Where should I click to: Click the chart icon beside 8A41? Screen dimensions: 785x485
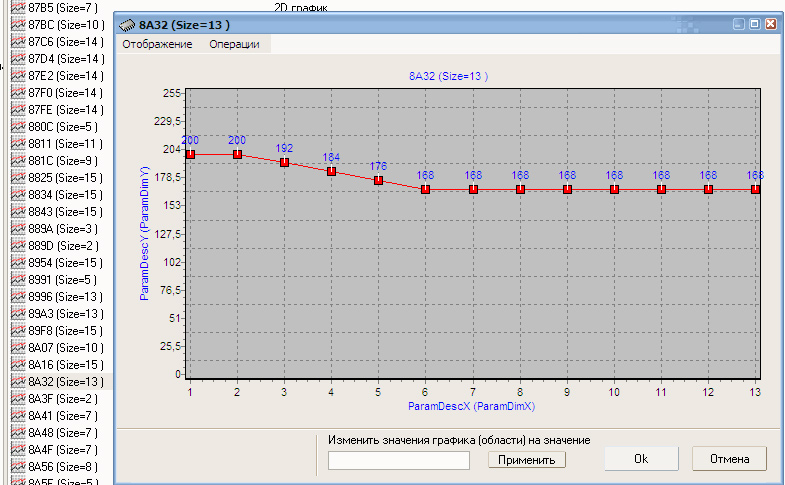click(17, 416)
